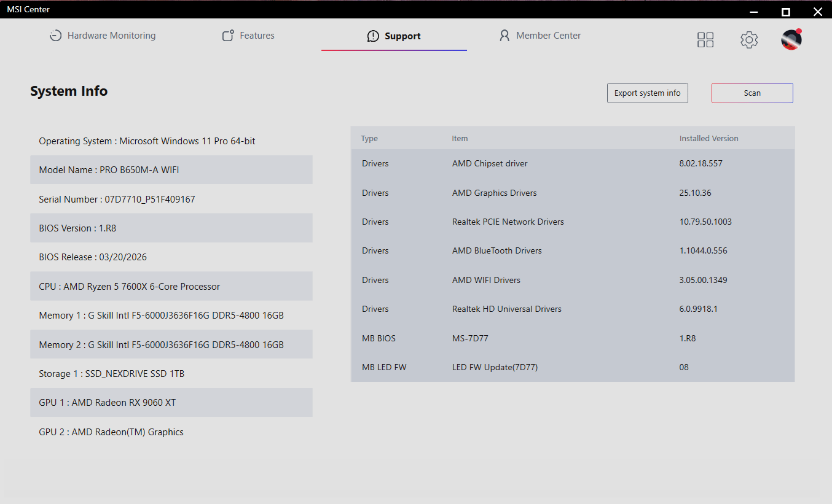832x504 pixels.
Task: Click version 8.02.18.557 of chipset driver
Action: 701,164
